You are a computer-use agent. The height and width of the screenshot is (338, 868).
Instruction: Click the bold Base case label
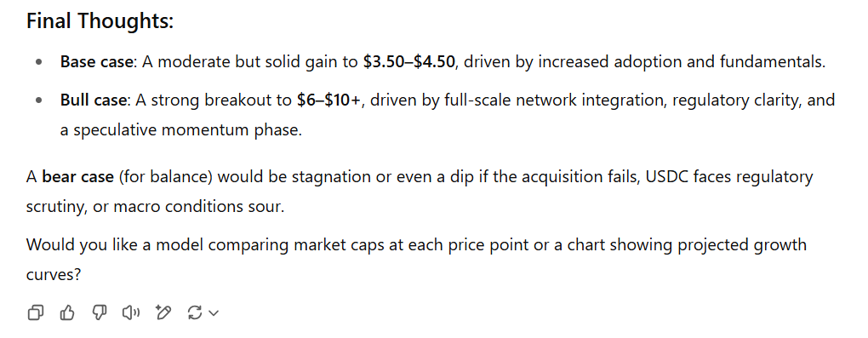(97, 61)
